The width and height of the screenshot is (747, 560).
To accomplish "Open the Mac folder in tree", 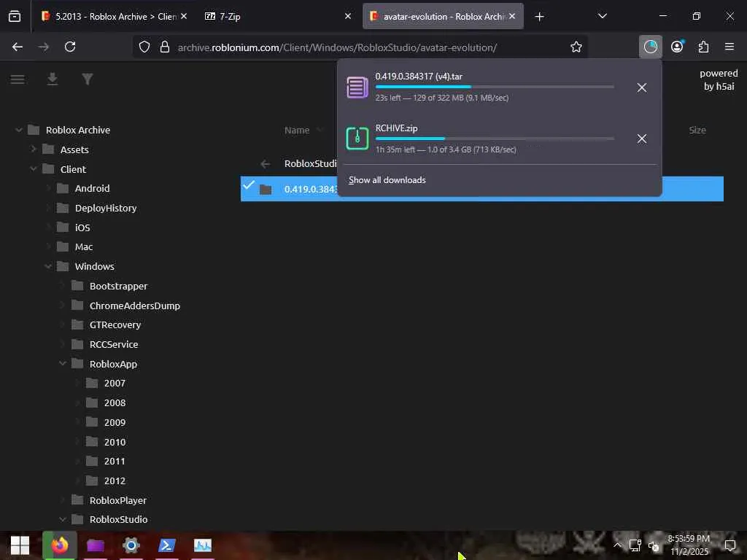I will click(83, 246).
